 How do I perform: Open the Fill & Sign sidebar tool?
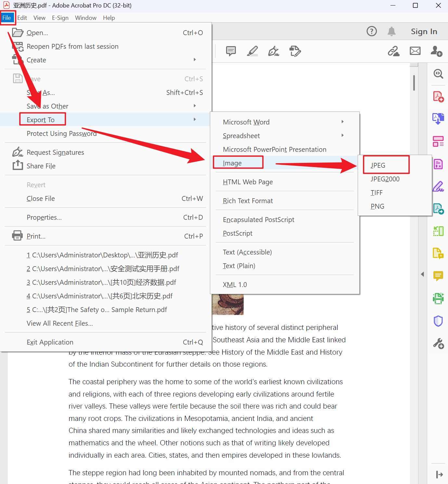pyautogui.click(x=438, y=187)
